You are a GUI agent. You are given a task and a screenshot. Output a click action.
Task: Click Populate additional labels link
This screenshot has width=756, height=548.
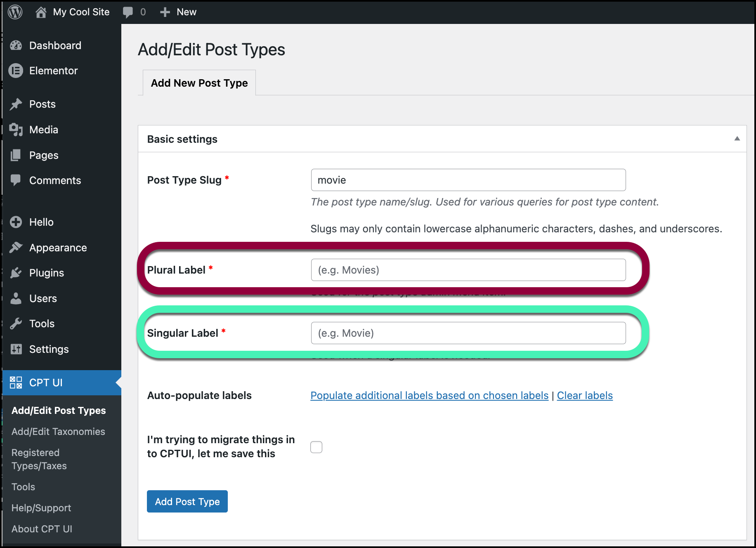[x=429, y=395]
